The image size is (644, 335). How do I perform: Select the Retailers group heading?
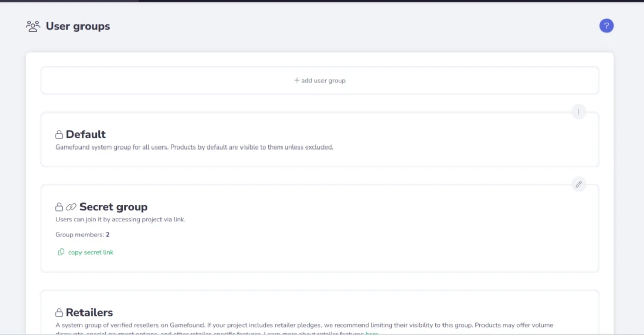[x=90, y=312]
